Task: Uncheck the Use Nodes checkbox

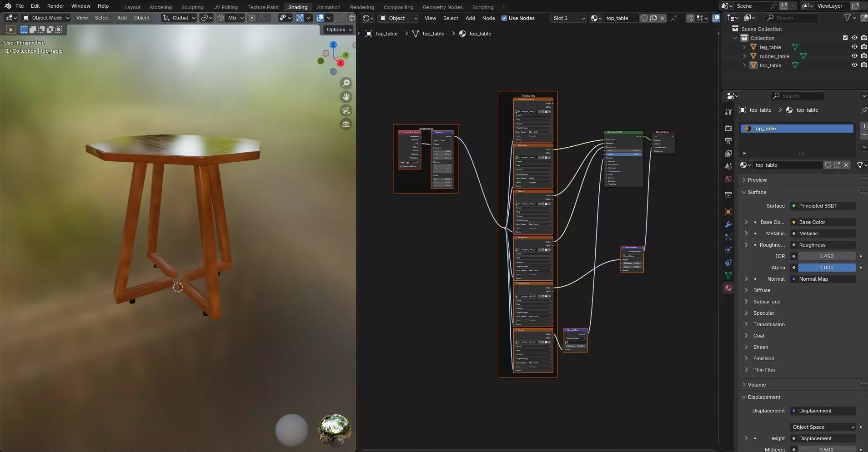Action: (x=504, y=18)
